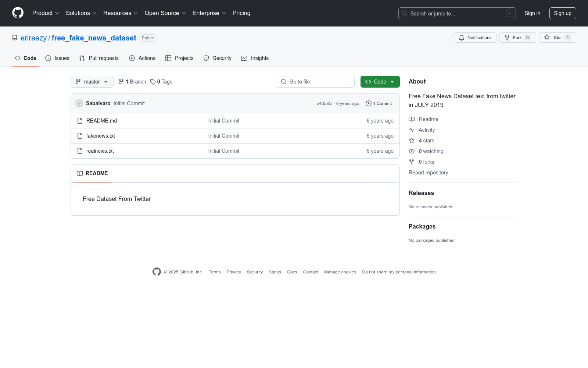Open the Status footer link
The width and height of the screenshot is (588, 368).
tap(275, 272)
